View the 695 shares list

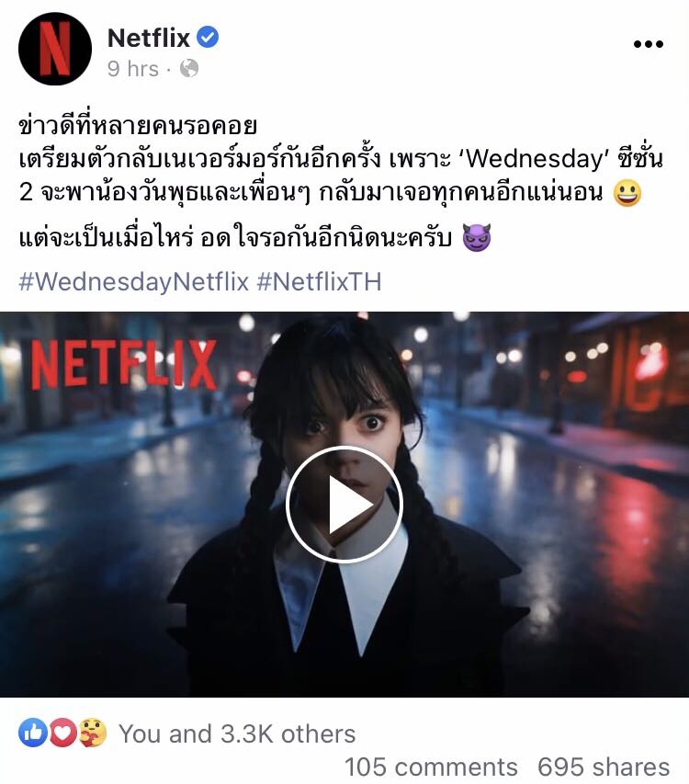pyautogui.click(x=604, y=767)
